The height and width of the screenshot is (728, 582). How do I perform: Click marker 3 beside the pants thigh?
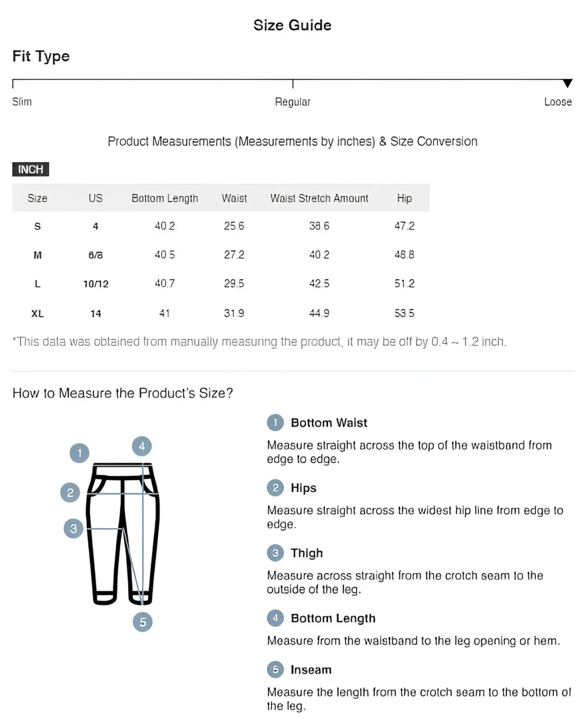73,528
